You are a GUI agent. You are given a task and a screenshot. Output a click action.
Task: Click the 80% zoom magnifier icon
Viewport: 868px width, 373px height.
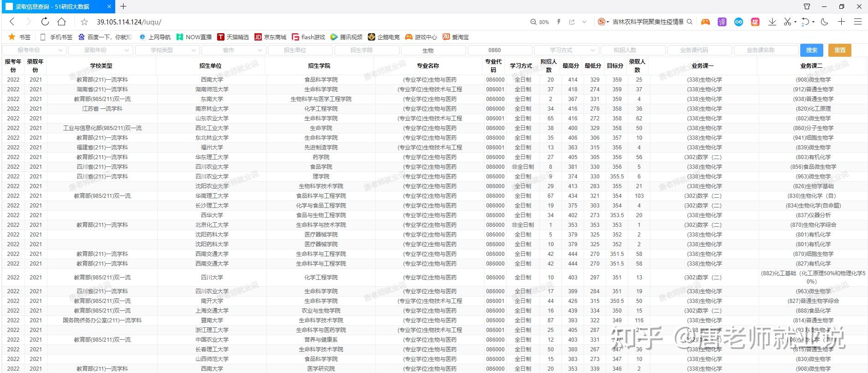pos(533,22)
